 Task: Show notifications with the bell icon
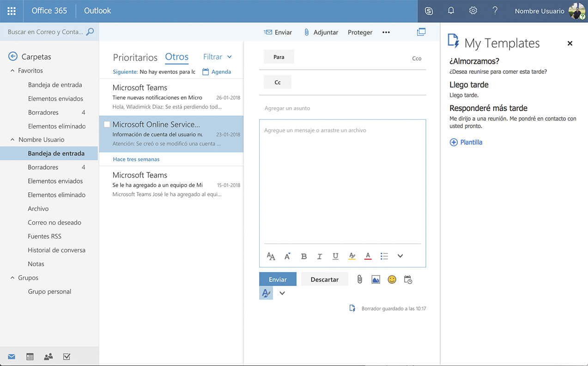451,11
